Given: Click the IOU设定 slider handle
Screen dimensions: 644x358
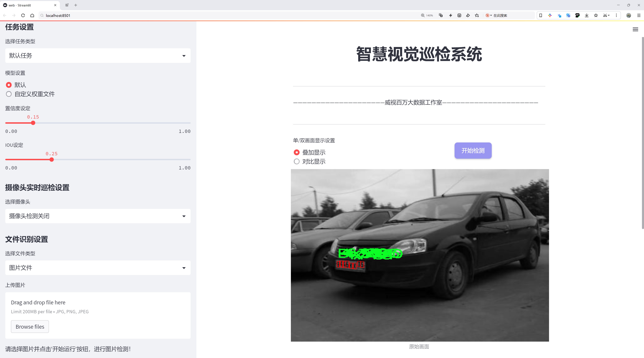Looking at the screenshot, I should 51,160.
